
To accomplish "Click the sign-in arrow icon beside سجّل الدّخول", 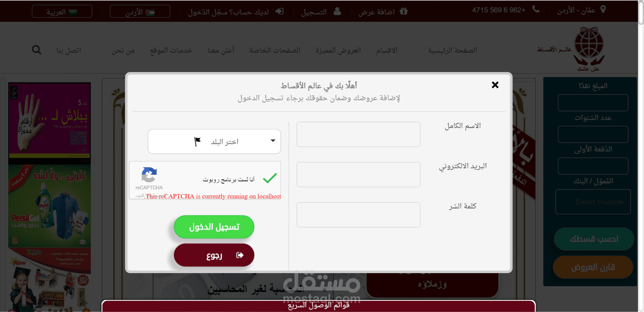I will point(280,11).
